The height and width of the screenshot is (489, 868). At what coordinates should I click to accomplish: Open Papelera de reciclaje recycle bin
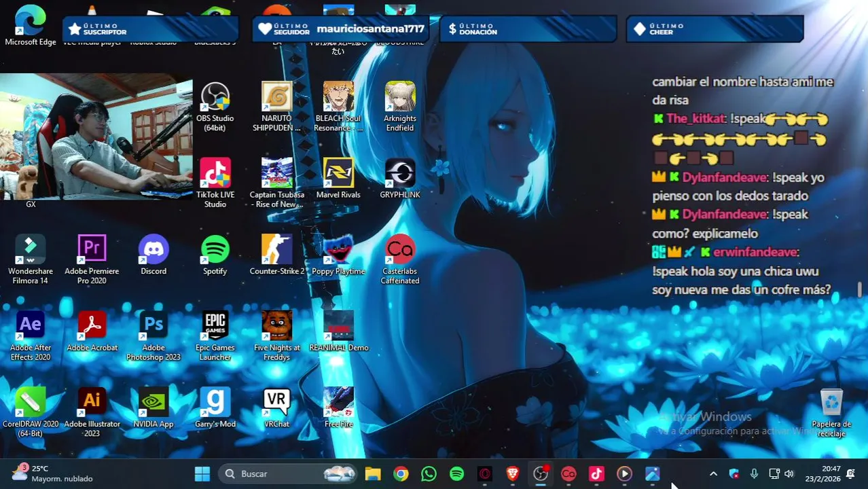(x=831, y=413)
